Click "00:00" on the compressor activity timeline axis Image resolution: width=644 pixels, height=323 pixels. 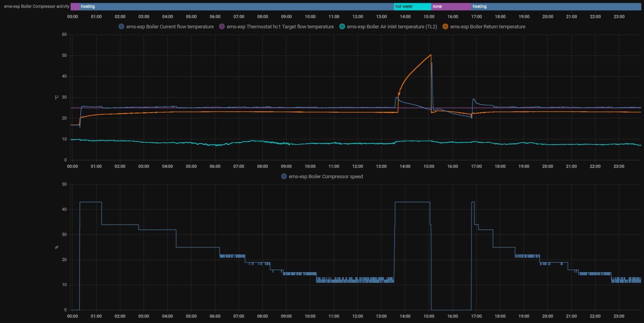point(73,17)
